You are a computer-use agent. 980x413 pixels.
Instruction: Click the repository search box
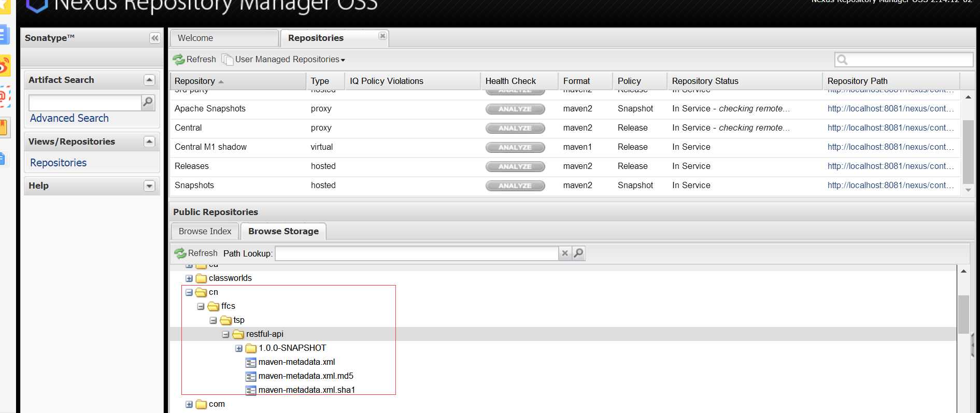(904, 60)
